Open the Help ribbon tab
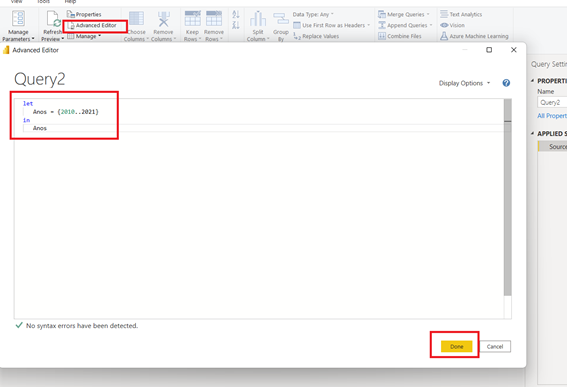This screenshot has width=568, height=388. 70,2
